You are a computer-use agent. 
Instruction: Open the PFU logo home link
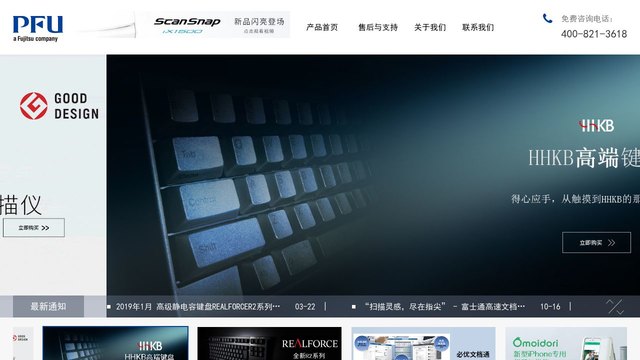[x=38, y=29]
